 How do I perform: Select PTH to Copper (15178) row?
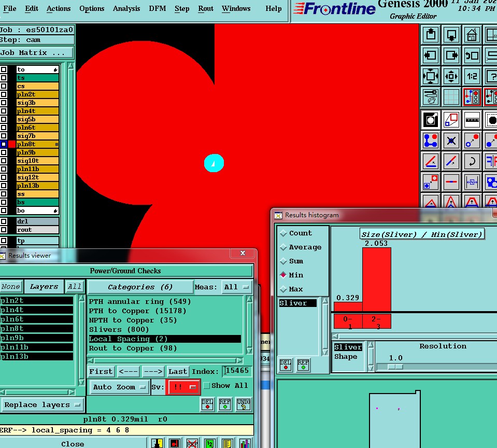point(165,311)
